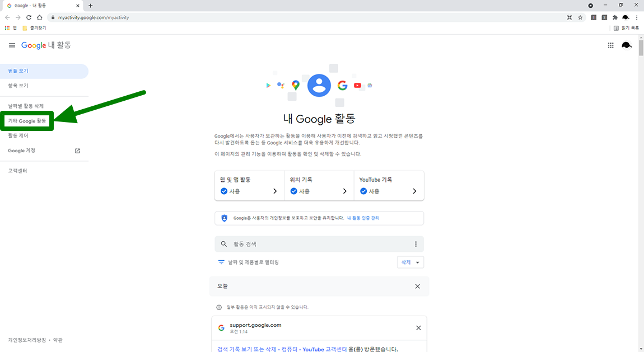Expand the 삭제 dropdown button
This screenshot has height=352, width=644.
coord(410,262)
